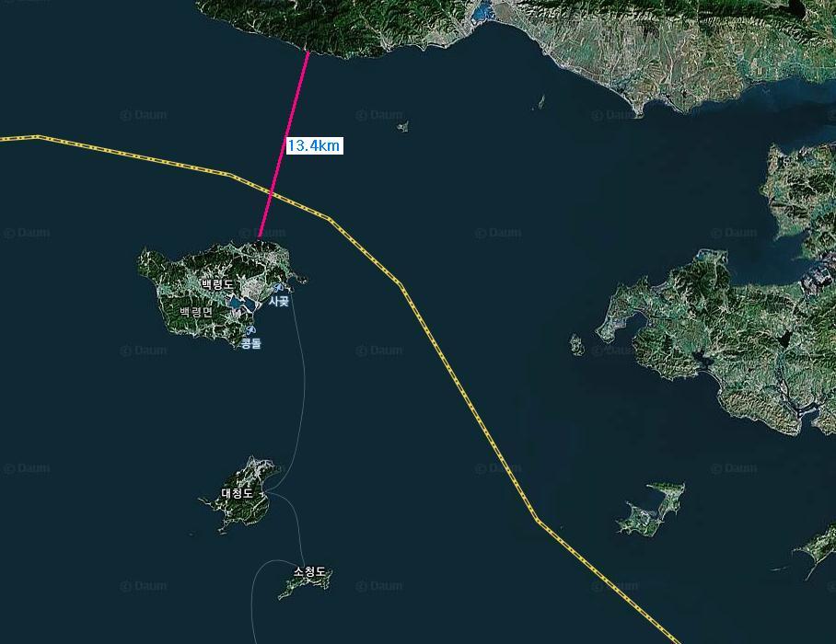Viewport: 836px width, 644px height.
Task: Select the 콩돌 beach text label
Action: click(251, 343)
